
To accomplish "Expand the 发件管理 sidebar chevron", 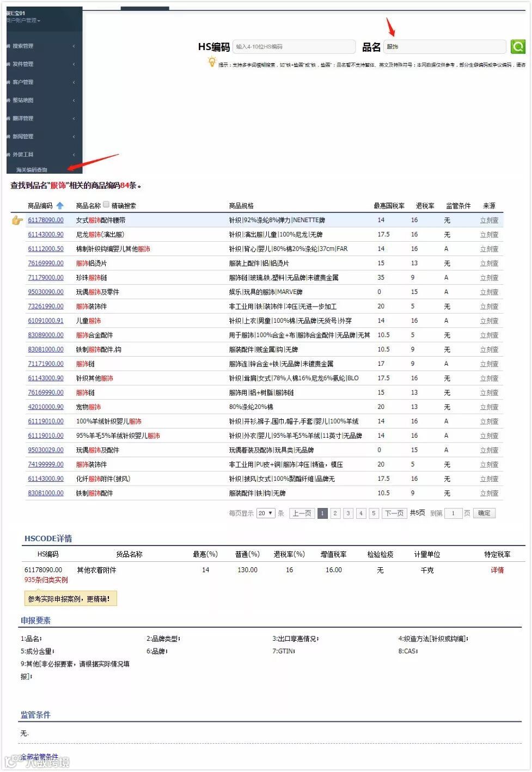I will click(x=74, y=64).
